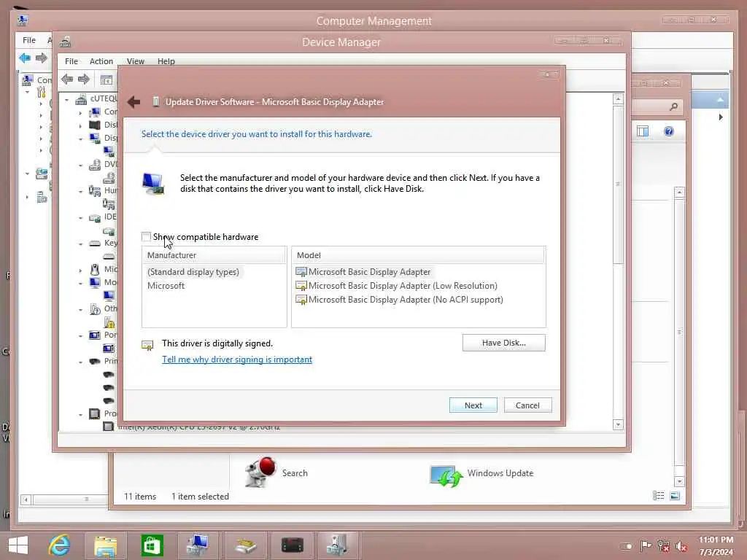Click the search magnifier in background window
747x560 pixels.
coord(673,106)
